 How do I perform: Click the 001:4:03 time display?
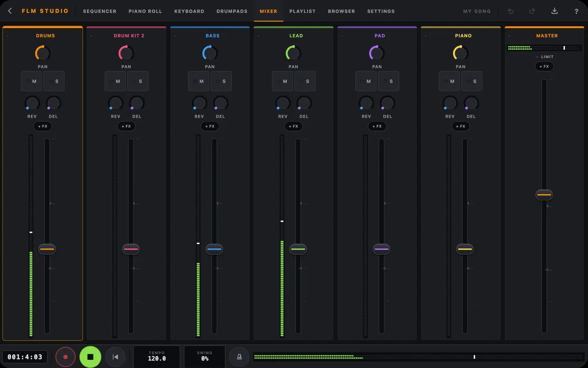click(25, 357)
